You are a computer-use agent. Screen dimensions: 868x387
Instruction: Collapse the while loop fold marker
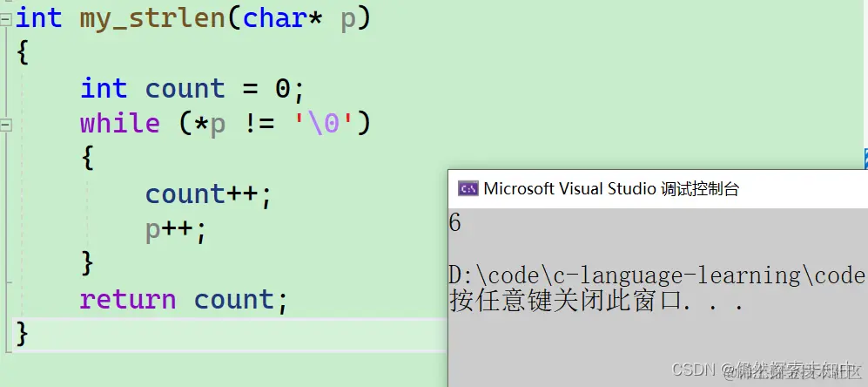click(x=5, y=126)
